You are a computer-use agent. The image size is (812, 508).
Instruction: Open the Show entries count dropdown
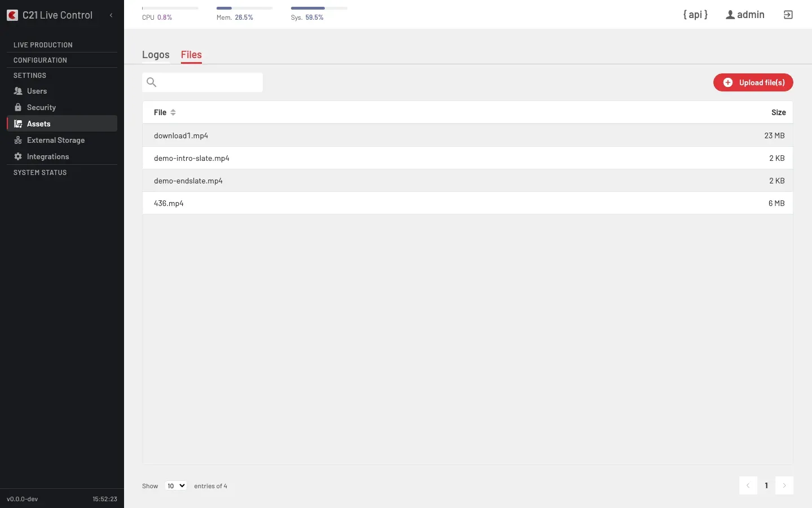[176, 486]
